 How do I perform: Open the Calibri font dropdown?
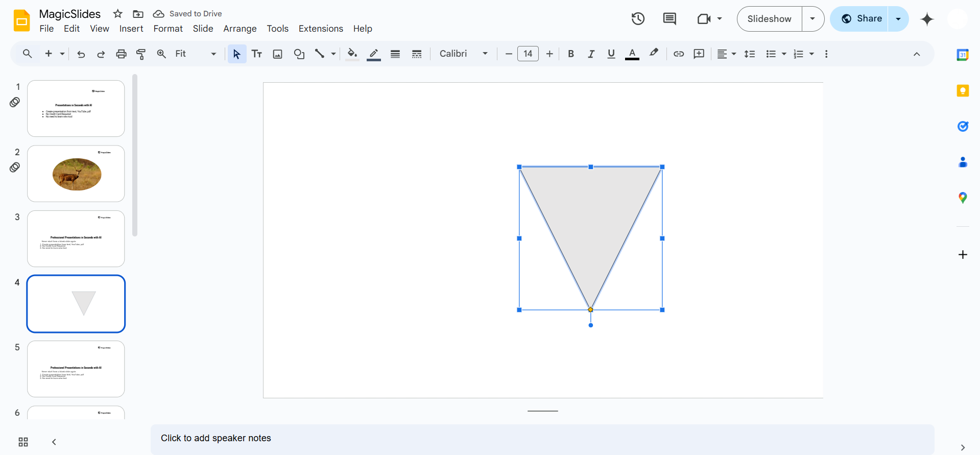pyautogui.click(x=463, y=54)
